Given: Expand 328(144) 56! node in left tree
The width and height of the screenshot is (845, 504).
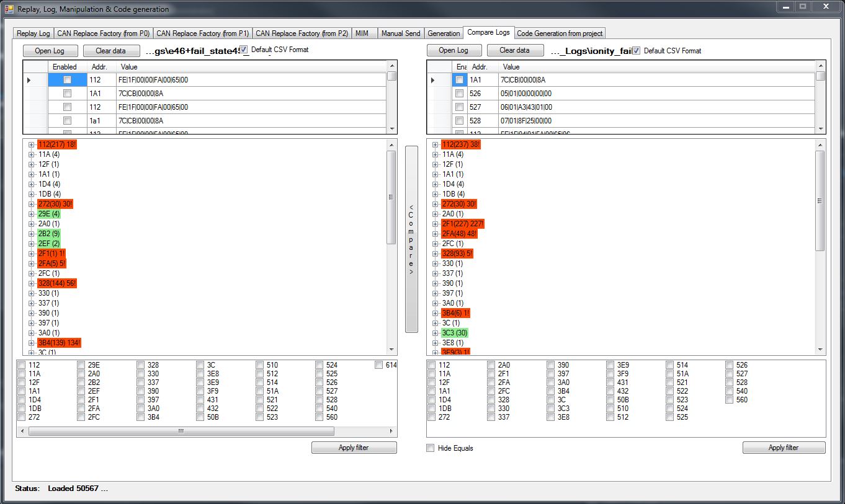Looking at the screenshot, I should pos(32,283).
